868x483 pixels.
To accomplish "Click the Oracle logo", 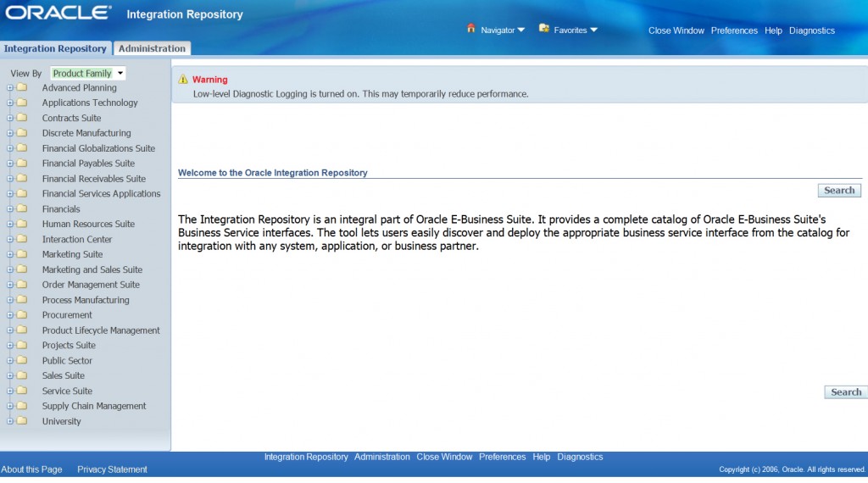I will point(58,14).
